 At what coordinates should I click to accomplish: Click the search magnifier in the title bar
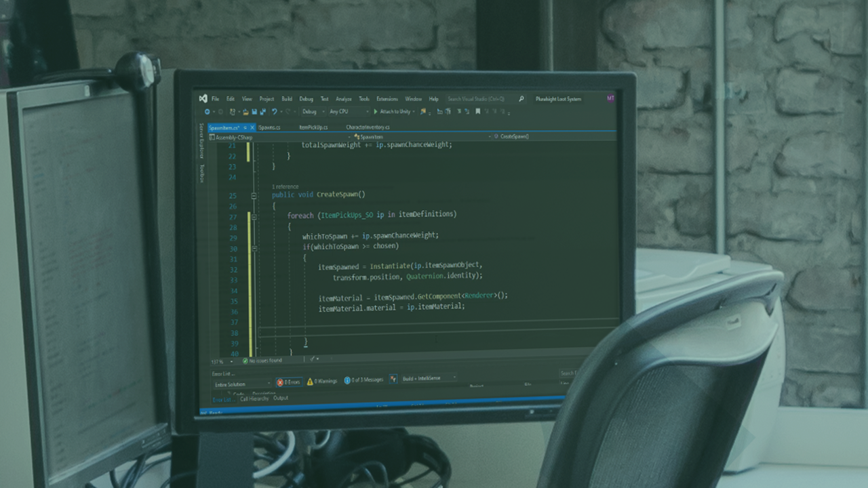click(521, 98)
